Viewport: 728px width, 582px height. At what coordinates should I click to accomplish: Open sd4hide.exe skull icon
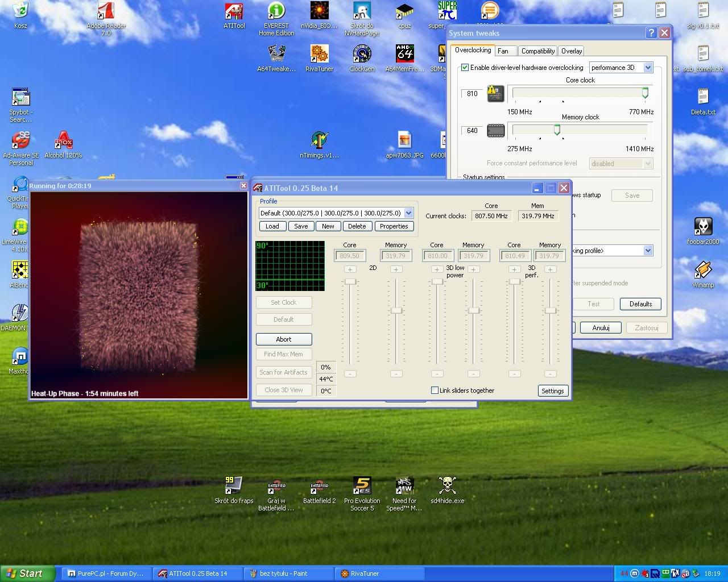(x=447, y=490)
